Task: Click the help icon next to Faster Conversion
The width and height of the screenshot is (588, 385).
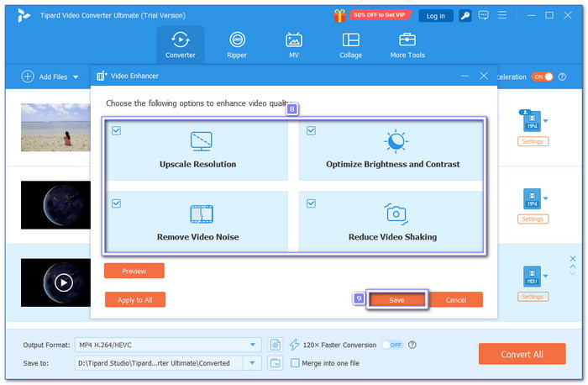Action: coord(412,345)
